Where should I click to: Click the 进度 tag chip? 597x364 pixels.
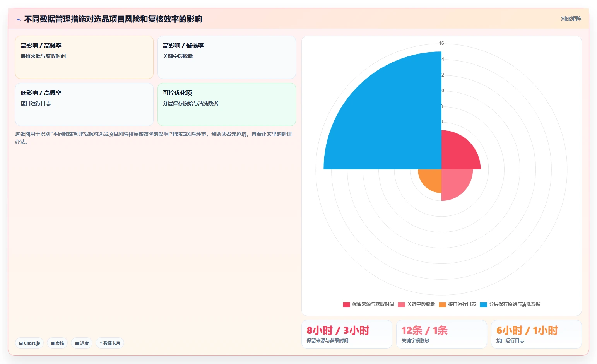click(x=82, y=343)
